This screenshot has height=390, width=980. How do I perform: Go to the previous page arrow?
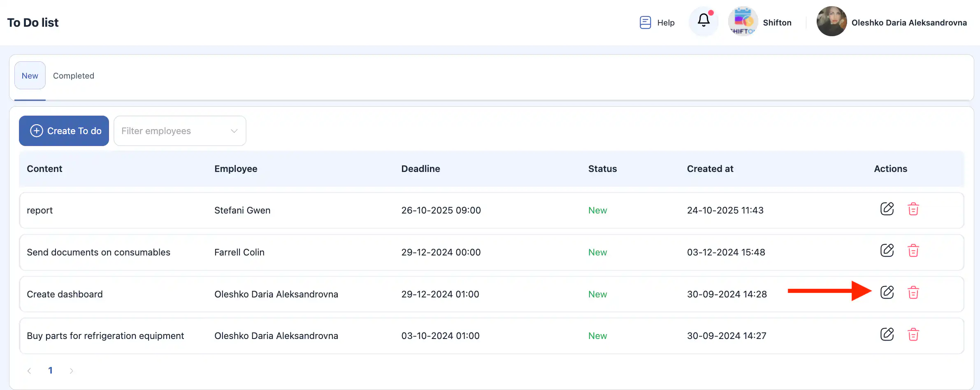[29, 371]
